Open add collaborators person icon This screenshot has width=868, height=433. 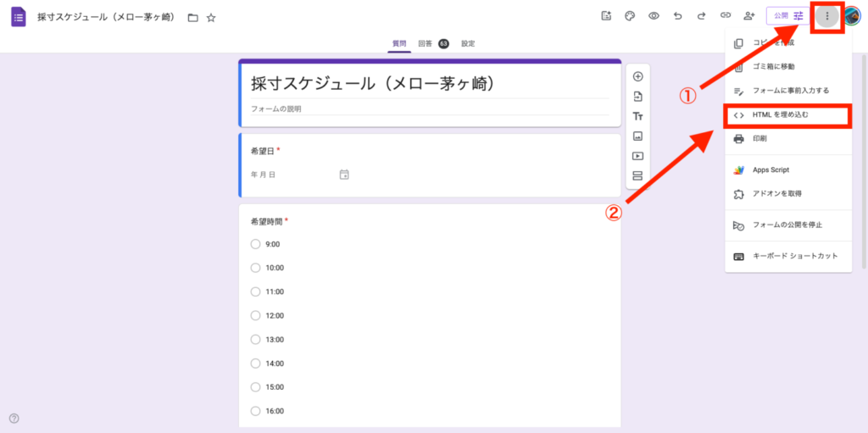coord(748,15)
